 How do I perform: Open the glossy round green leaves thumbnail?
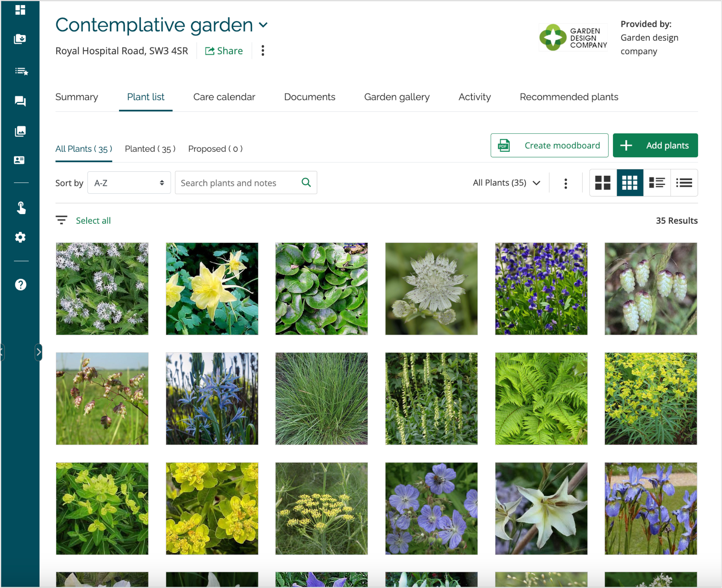pyautogui.click(x=321, y=289)
